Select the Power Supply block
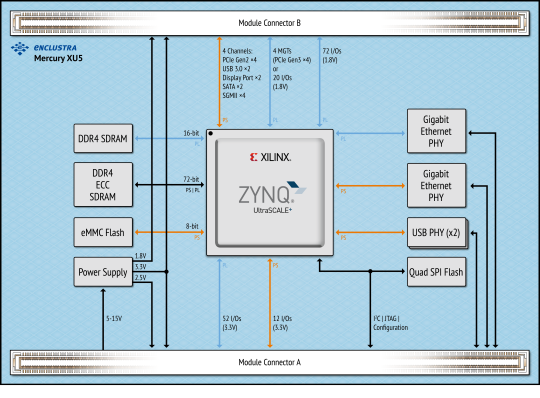The image size is (540, 398). tap(103, 272)
